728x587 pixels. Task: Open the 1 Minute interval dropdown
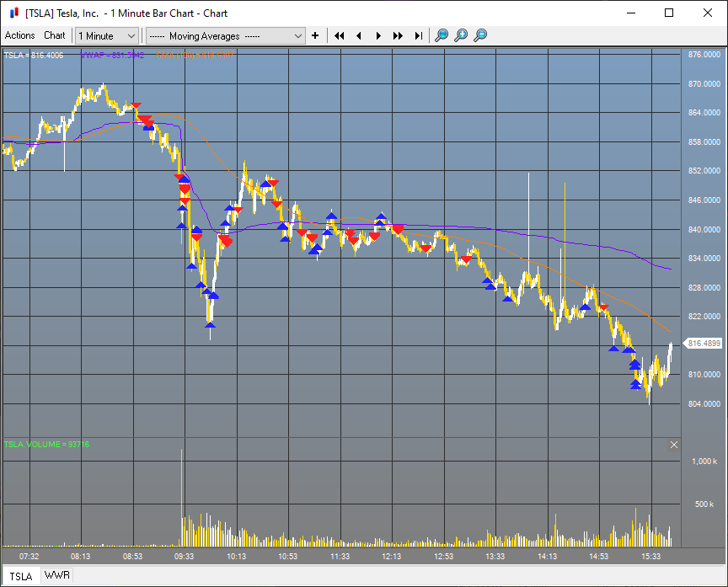click(x=107, y=35)
